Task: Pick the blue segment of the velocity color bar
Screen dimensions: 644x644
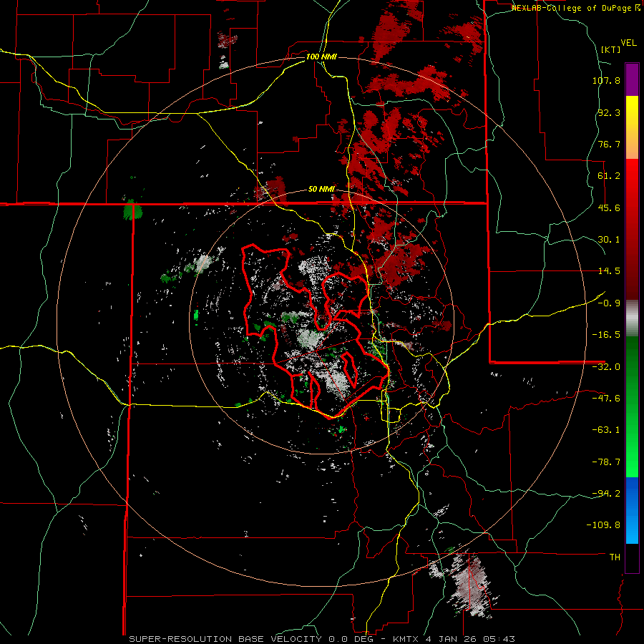Action: [x=632, y=510]
